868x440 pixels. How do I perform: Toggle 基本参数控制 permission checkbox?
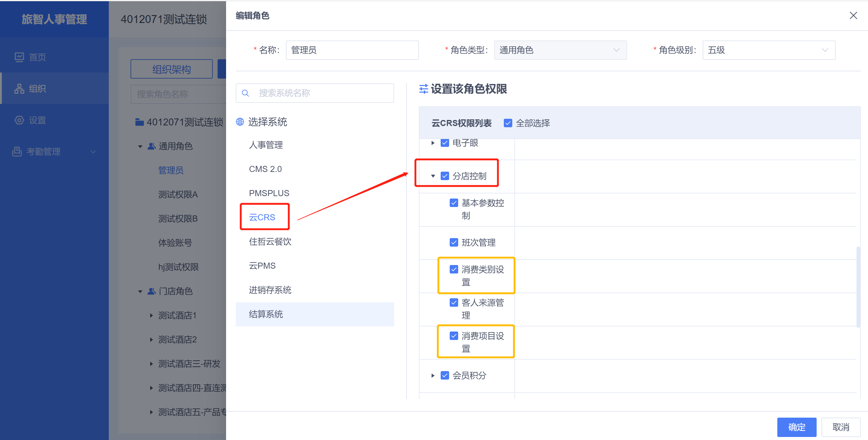(x=454, y=203)
